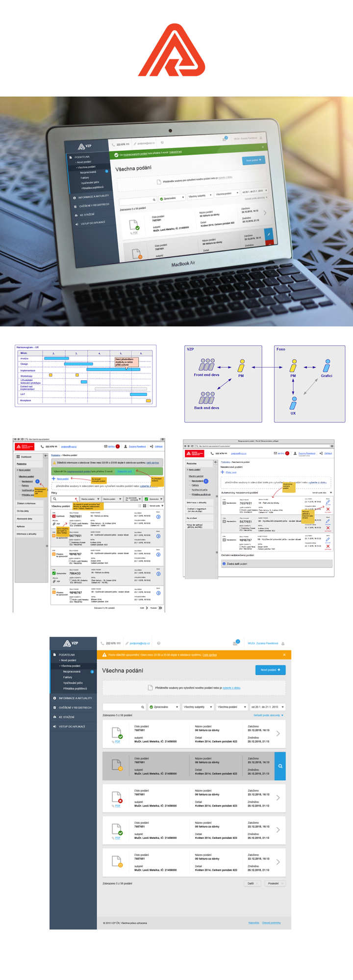Expand 'KE STAŽENÍ' section in bottom mockup sidebar
The height and width of the screenshot is (980, 353).
point(74,717)
